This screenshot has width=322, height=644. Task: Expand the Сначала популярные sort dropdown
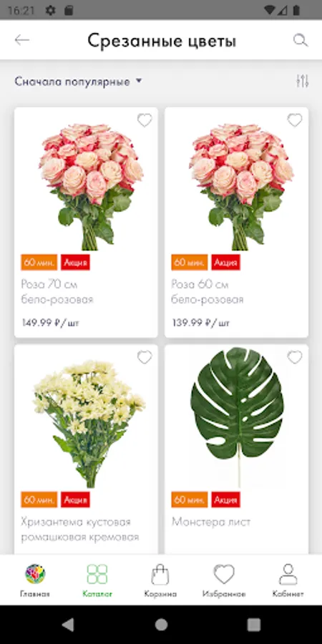point(79,82)
